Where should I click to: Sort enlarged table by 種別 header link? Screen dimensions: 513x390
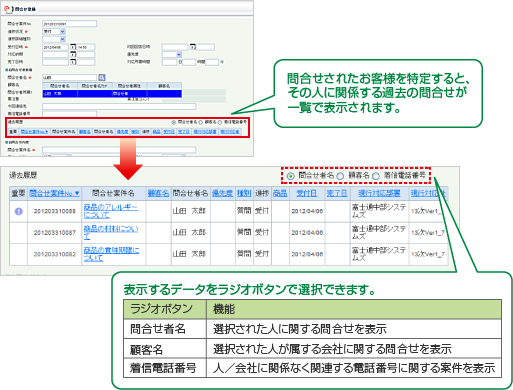244,193
